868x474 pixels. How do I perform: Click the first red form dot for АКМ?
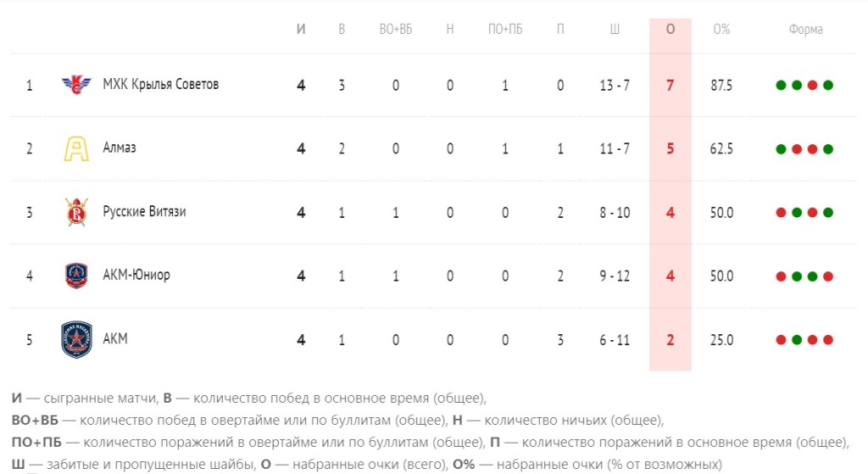pyautogui.click(x=781, y=340)
